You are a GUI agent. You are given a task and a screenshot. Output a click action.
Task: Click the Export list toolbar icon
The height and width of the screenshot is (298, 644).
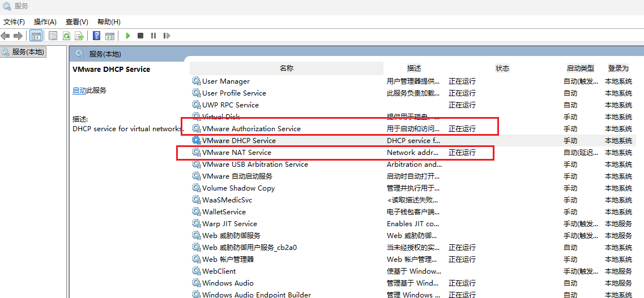[x=79, y=36]
